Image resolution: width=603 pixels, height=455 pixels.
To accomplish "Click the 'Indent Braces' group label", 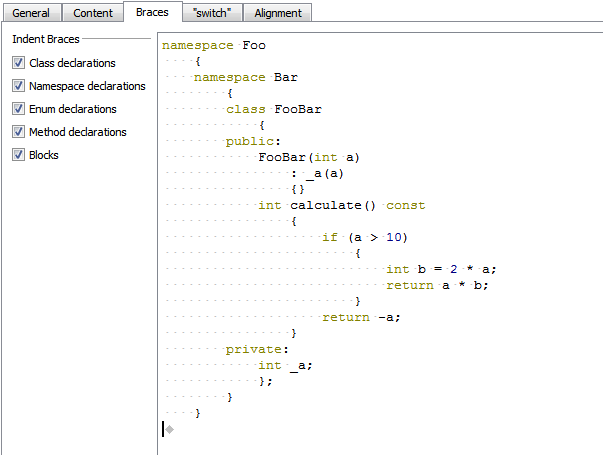I will 46,39.
